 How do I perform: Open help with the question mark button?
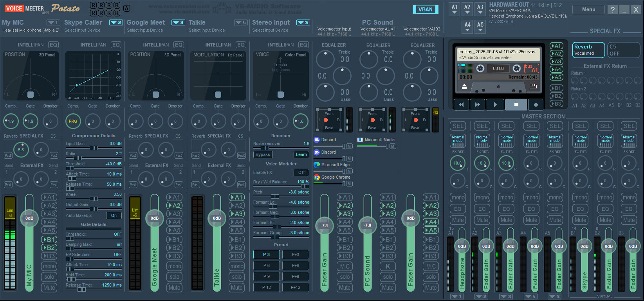pyautogui.click(x=613, y=10)
